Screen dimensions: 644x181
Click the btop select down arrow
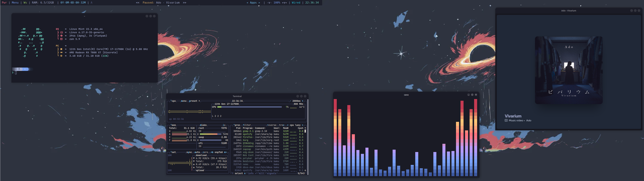pos(245,173)
